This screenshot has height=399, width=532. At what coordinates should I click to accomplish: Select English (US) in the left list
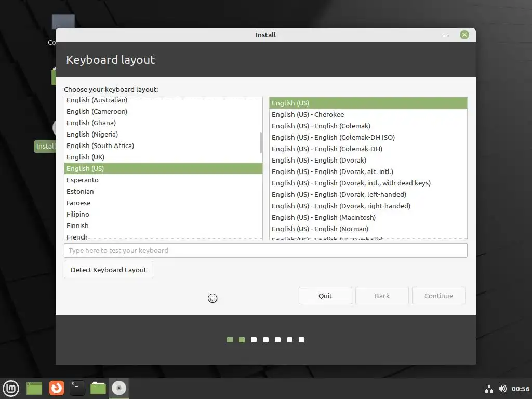point(163,169)
